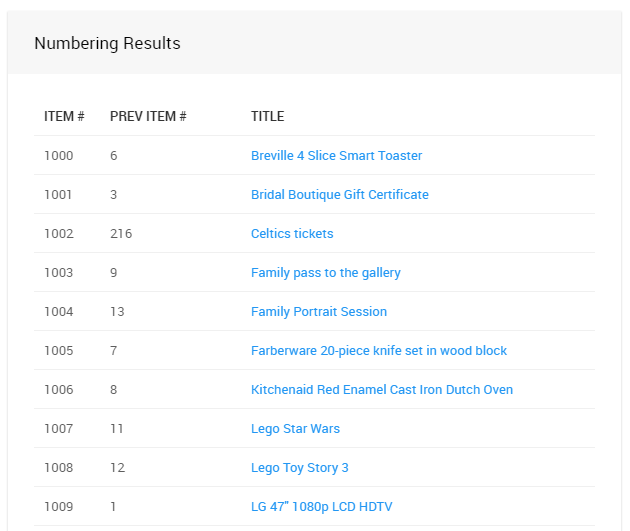Open Bridal Boutique Gift Certificate item
Image resolution: width=630 pixels, height=531 pixels.
click(339, 195)
